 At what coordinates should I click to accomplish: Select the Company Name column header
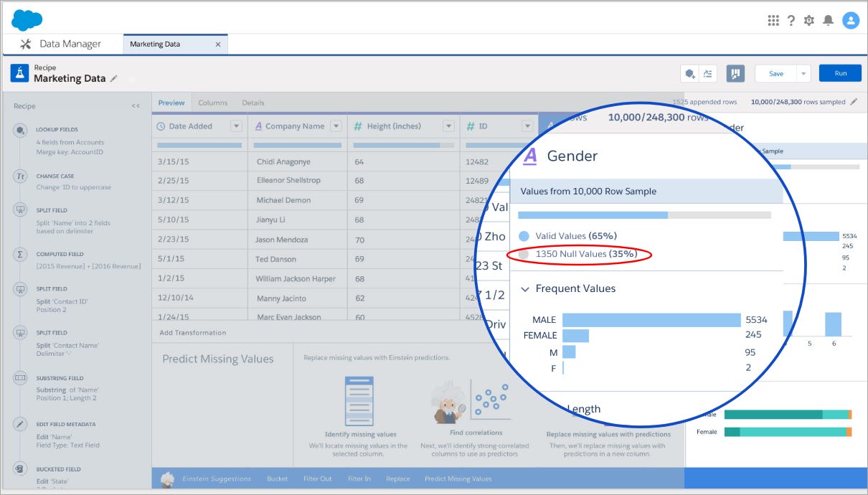point(298,126)
